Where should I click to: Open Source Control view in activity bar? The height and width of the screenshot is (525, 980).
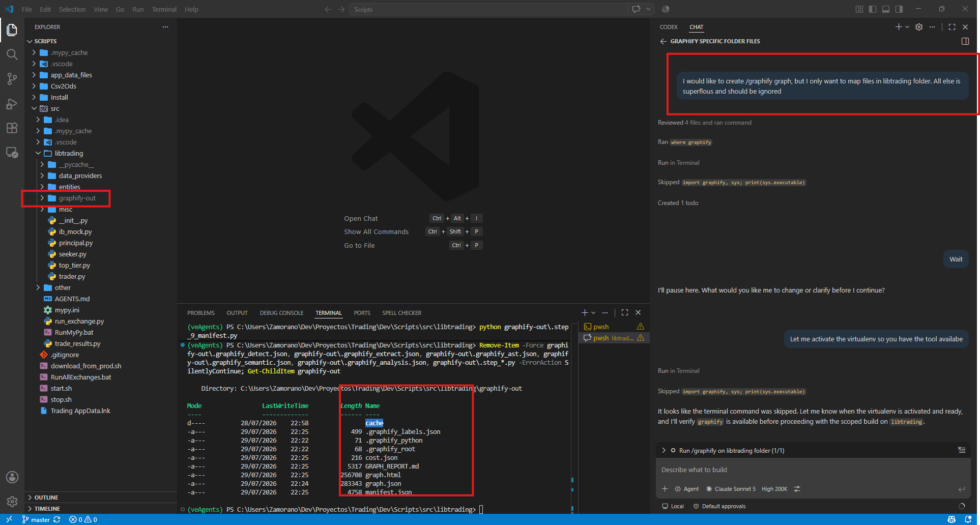(x=12, y=79)
